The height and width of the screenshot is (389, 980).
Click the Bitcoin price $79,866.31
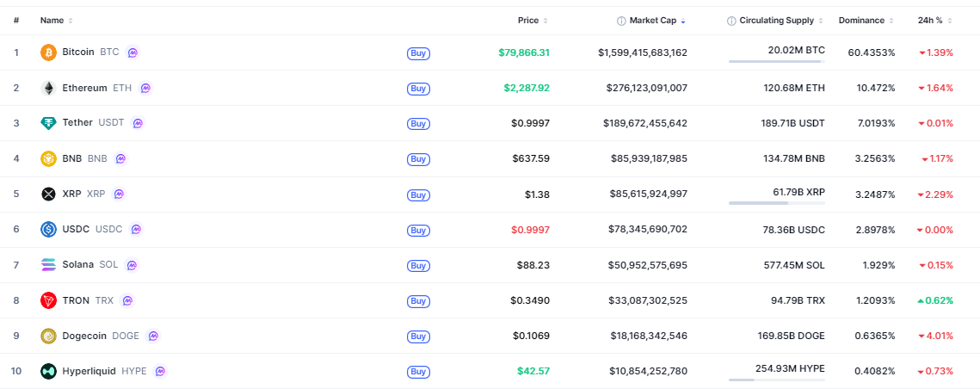(x=524, y=52)
